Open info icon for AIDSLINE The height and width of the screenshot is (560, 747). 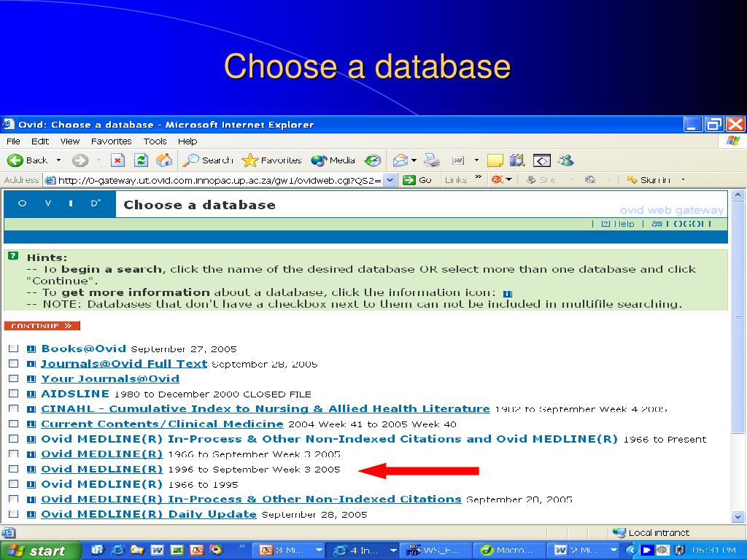[31, 394]
